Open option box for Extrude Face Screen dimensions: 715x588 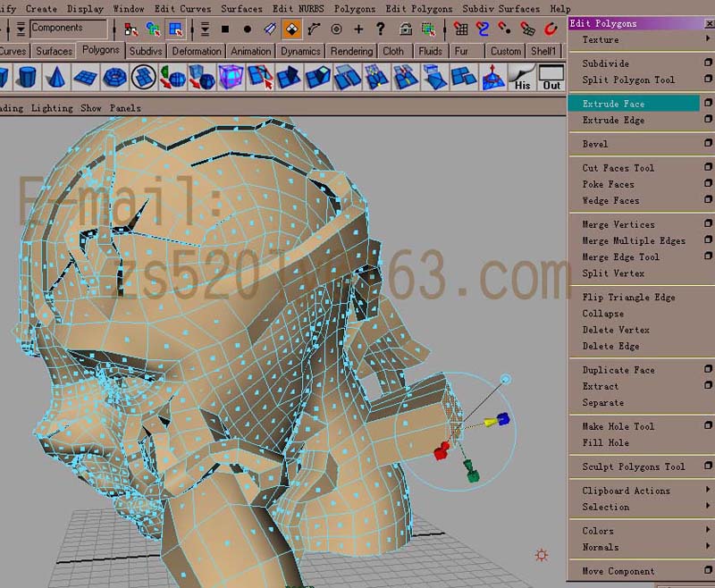[x=707, y=103]
